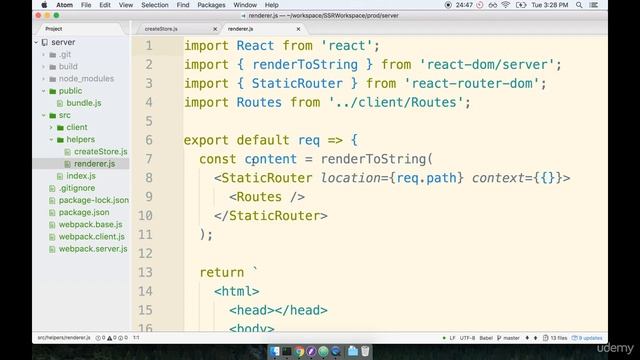Viewport: 640px width, 360px height.
Task: Click the helpers folder icon
Action: tap(60, 140)
